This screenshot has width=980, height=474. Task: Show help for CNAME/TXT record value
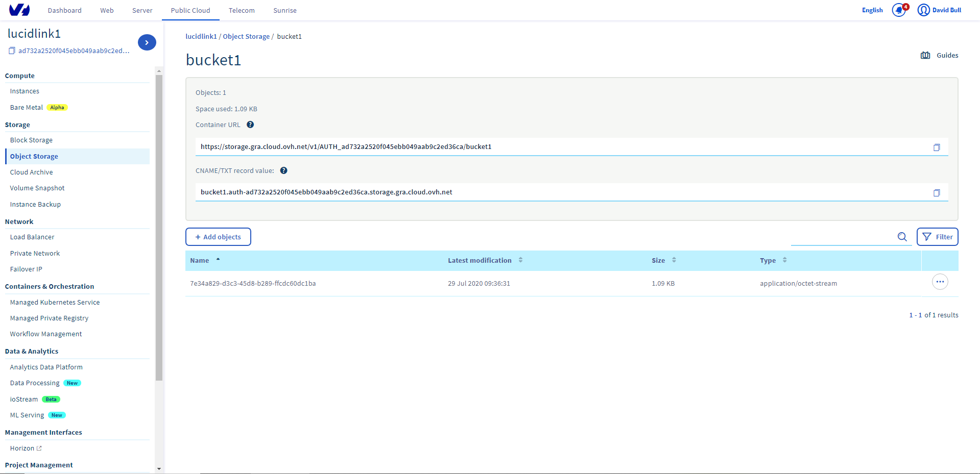coord(284,170)
